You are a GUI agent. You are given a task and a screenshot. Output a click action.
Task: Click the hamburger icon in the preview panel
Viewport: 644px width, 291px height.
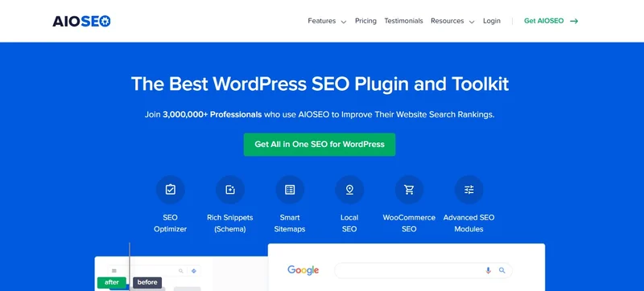click(x=114, y=271)
